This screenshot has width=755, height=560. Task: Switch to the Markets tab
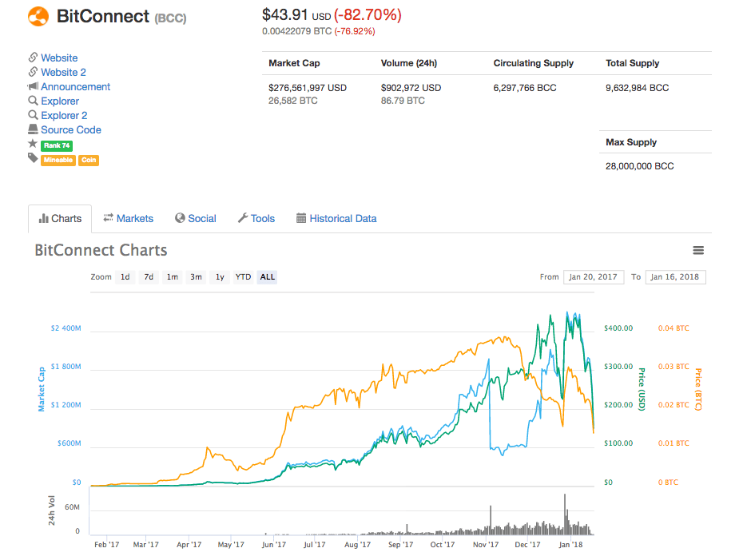click(x=128, y=219)
